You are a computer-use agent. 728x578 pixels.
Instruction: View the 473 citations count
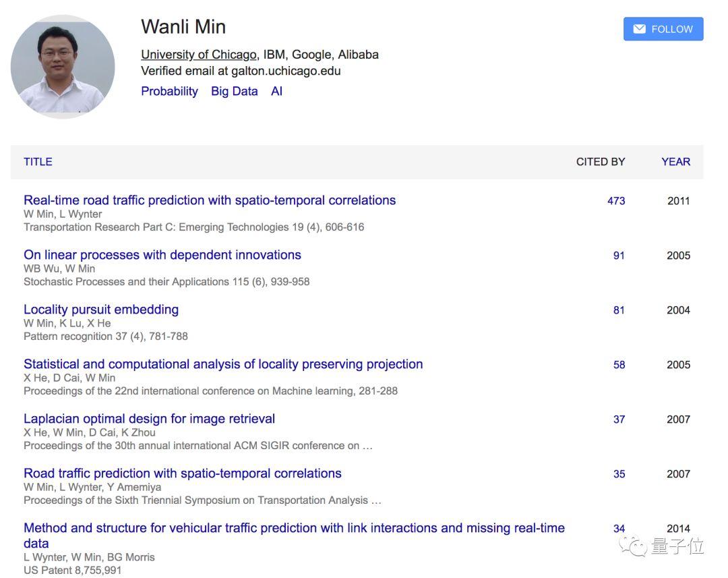click(616, 201)
